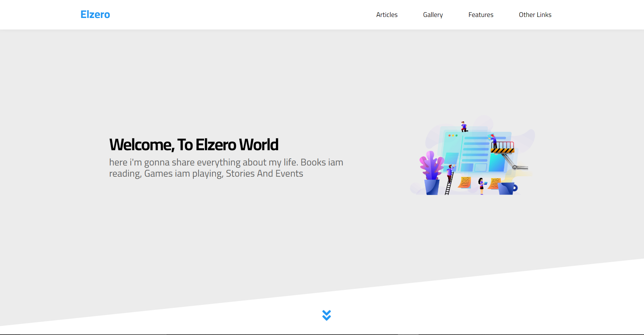This screenshot has height=335, width=644.
Task: Click the website builder illustration image
Action: pyautogui.click(x=472, y=156)
